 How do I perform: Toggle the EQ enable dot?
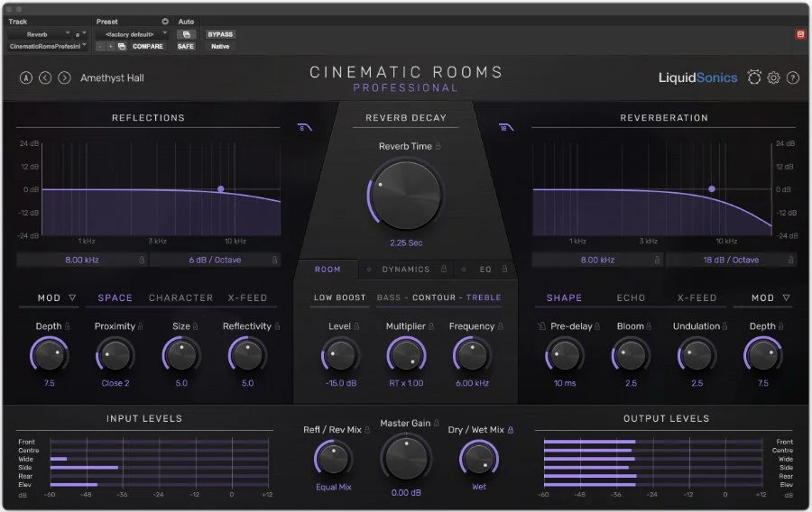464,269
